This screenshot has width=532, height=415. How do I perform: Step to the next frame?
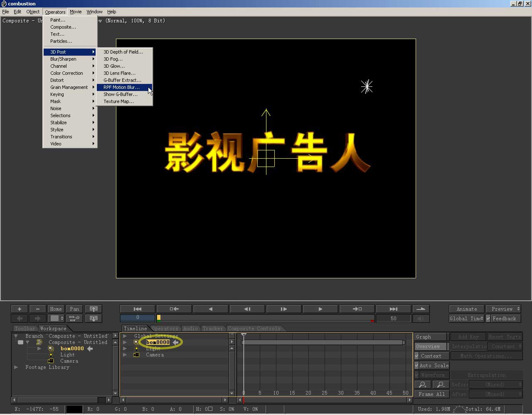(284, 309)
